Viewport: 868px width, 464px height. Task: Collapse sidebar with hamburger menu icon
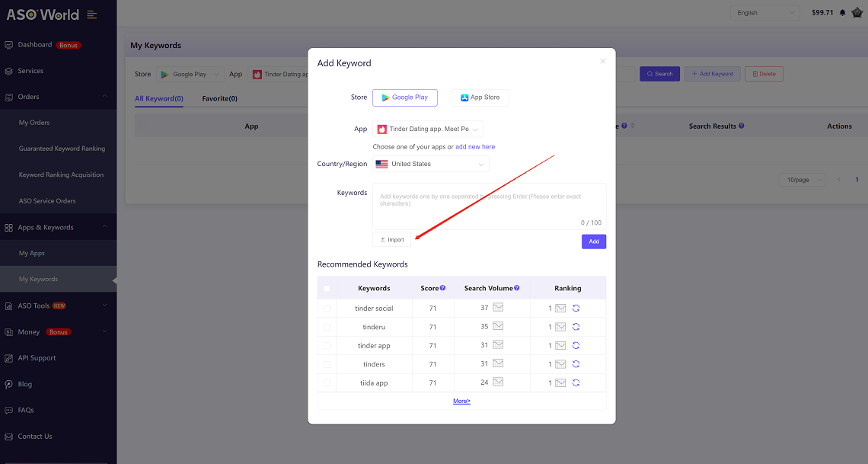[x=92, y=15]
